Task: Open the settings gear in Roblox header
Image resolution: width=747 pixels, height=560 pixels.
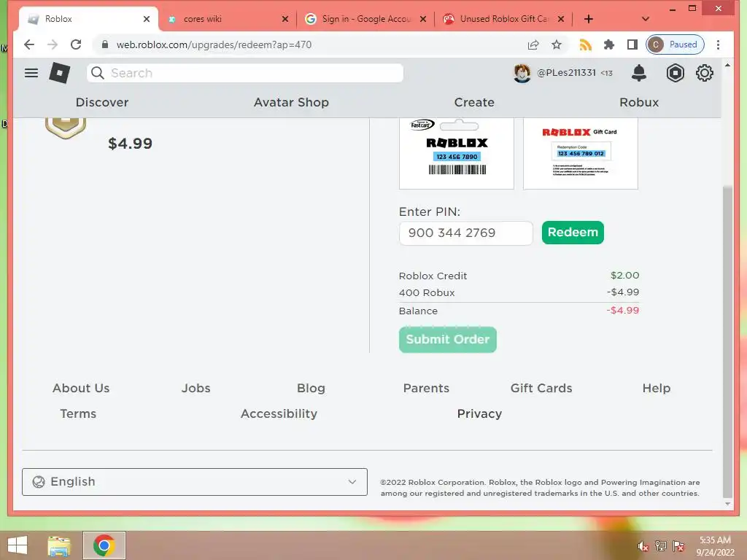Action: 704,73
